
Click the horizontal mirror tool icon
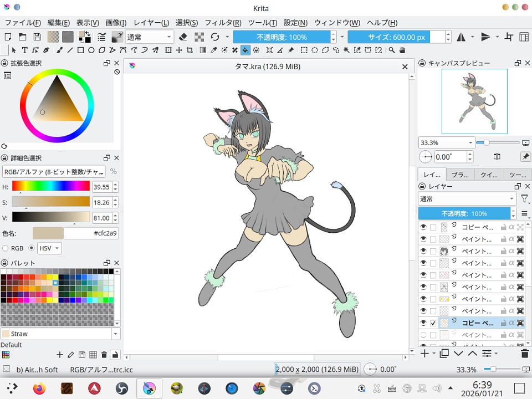tap(461, 37)
